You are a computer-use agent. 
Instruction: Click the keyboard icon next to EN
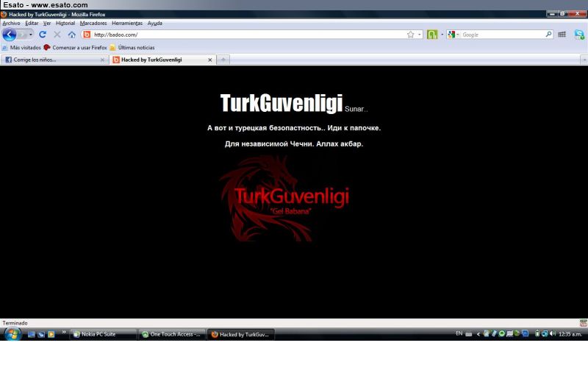469,334
